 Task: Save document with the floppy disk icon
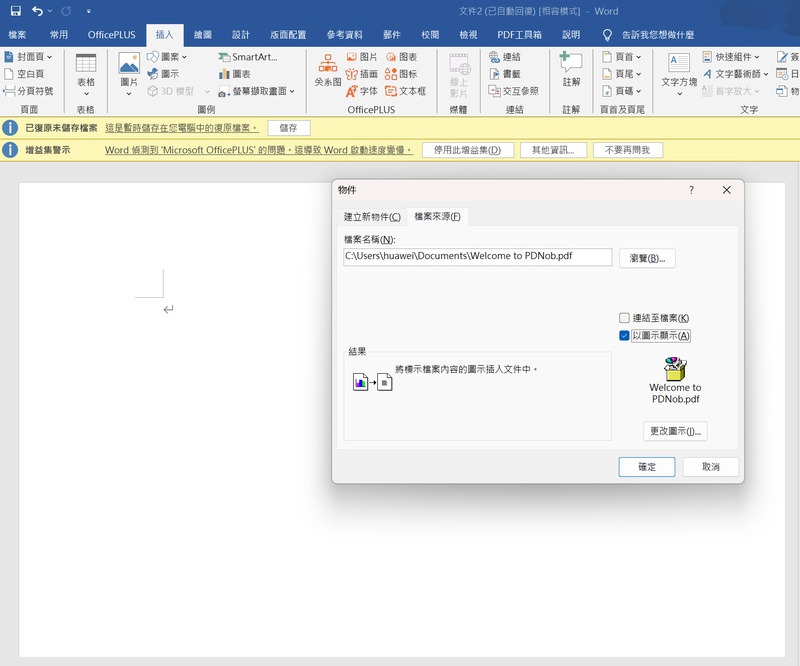pyautogui.click(x=16, y=11)
